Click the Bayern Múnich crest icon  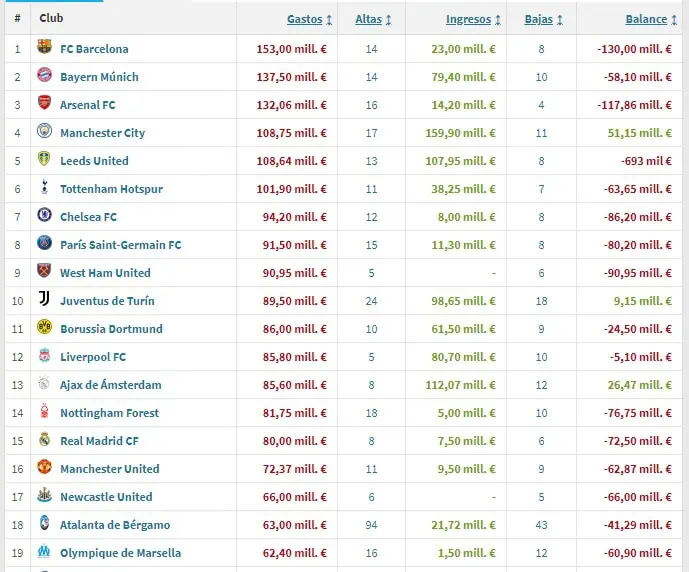pos(44,75)
